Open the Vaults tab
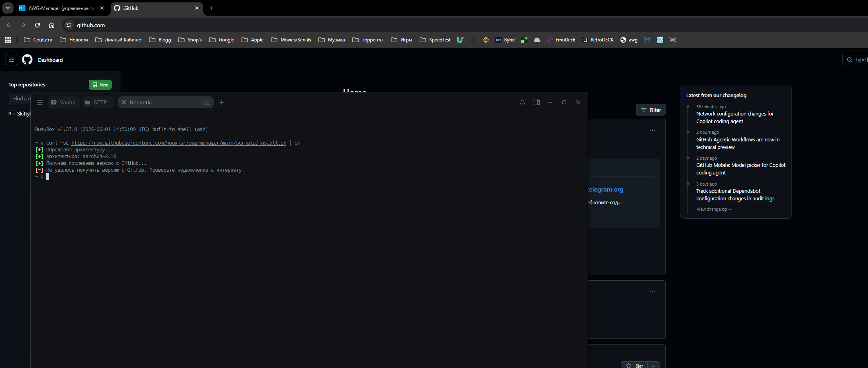The image size is (868, 368). pyautogui.click(x=63, y=102)
